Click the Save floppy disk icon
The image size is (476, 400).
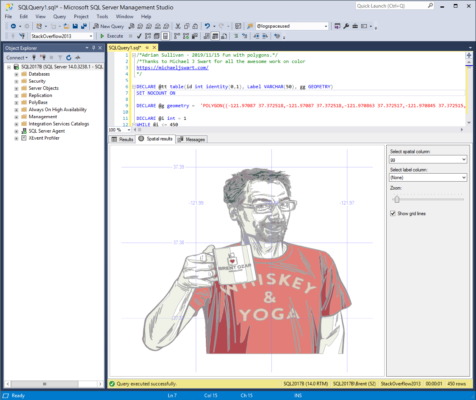point(75,26)
